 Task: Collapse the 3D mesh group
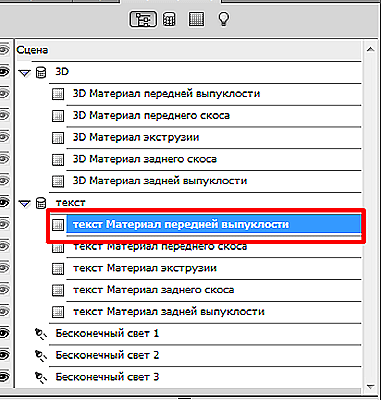pyautogui.click(x=25, y=73)
